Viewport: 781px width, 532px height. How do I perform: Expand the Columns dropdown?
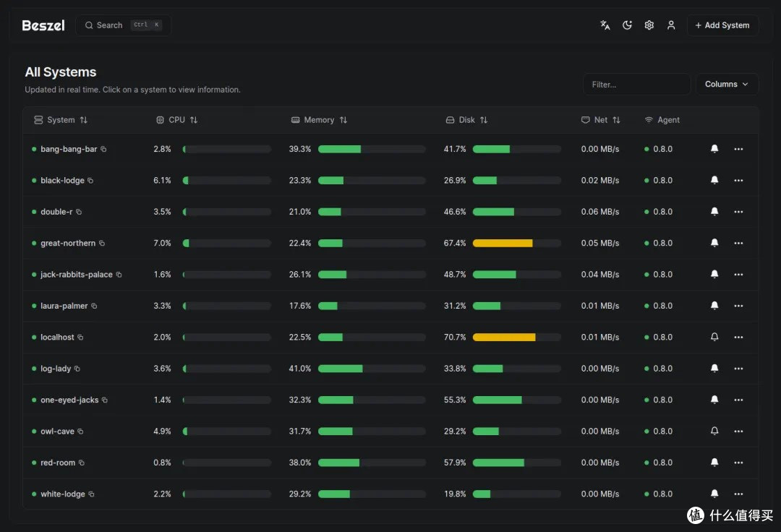click(x=727, y=84)
